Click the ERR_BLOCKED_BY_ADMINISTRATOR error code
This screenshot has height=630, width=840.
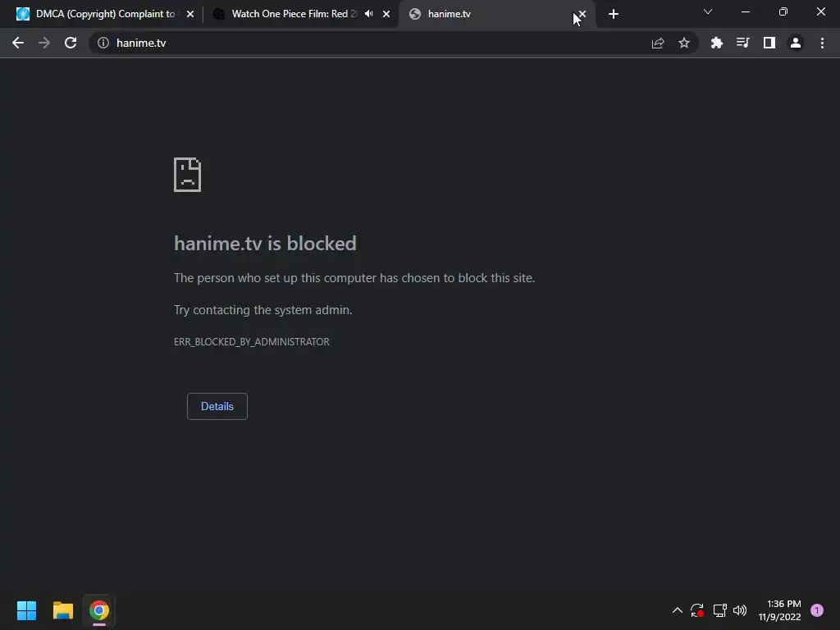pos(252,342)
